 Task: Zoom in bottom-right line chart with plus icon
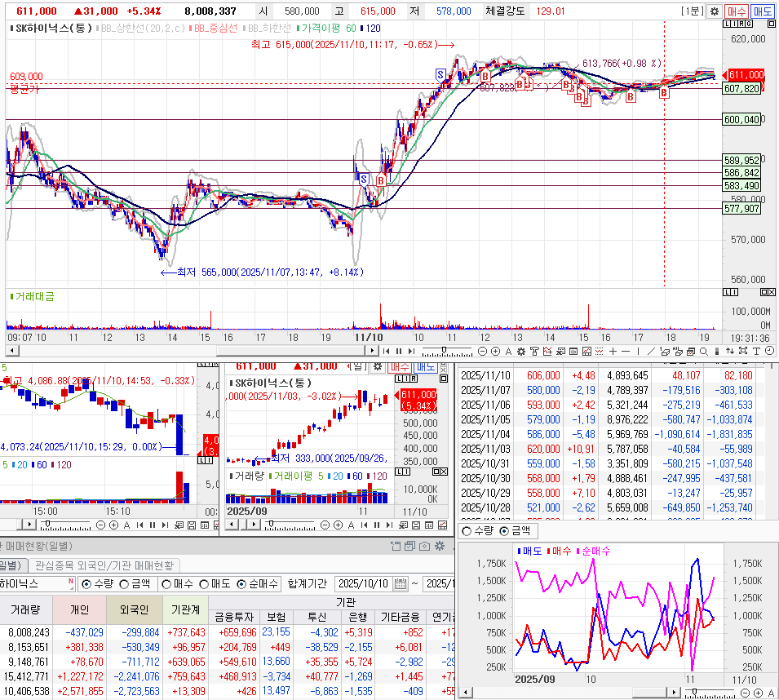758,693
